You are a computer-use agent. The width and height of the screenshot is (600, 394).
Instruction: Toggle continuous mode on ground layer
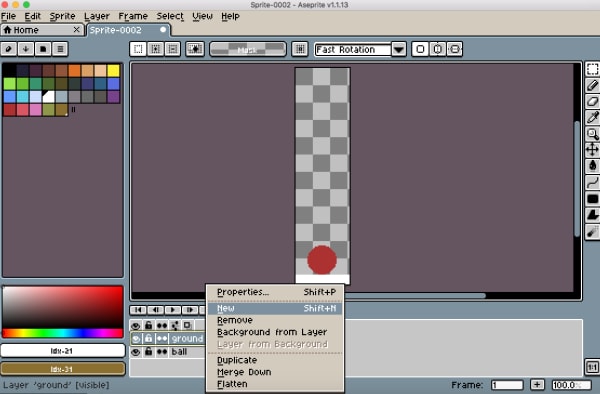coord(162,339)
